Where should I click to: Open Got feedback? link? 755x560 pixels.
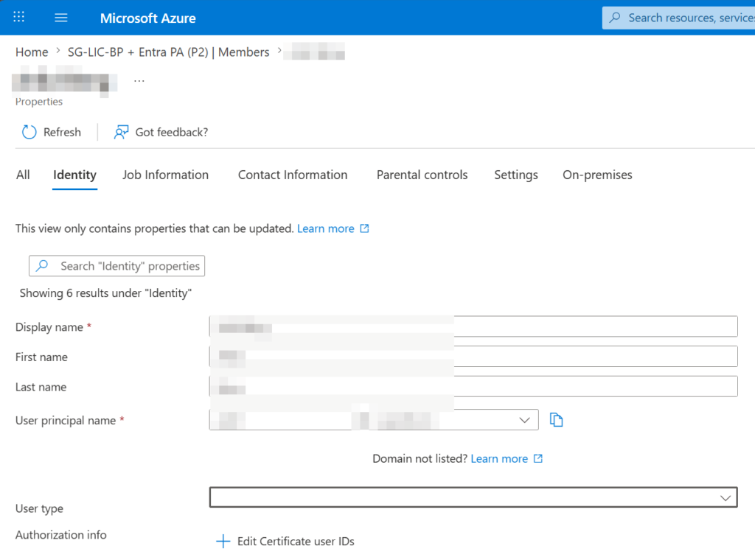tap(171, 133)
